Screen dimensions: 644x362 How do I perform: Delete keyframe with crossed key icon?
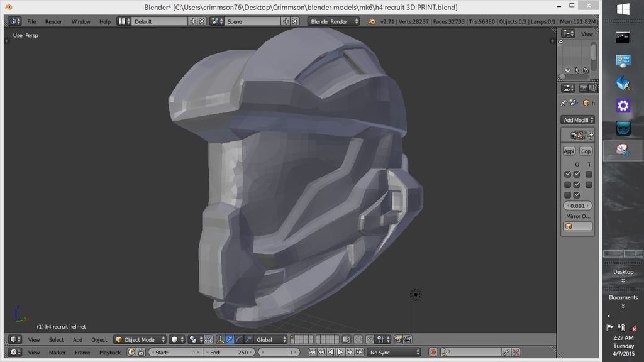[x=516, y=352]
